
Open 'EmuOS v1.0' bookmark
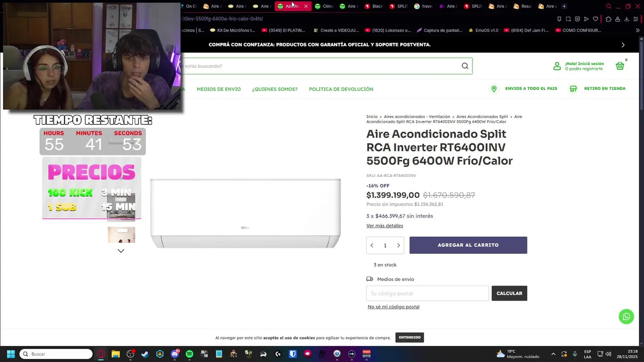[483, 30]
